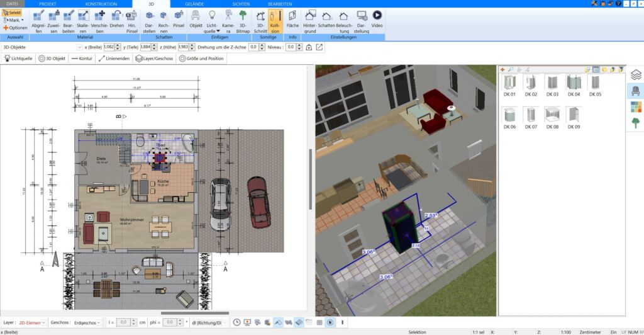Open the Gelände ribbon tab
The width and height of the screenshot is (644, 335).
(194, 4)
